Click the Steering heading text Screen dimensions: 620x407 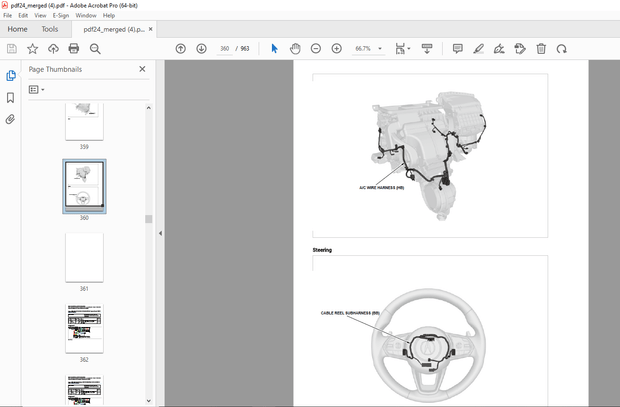click(x=322, y=250)
